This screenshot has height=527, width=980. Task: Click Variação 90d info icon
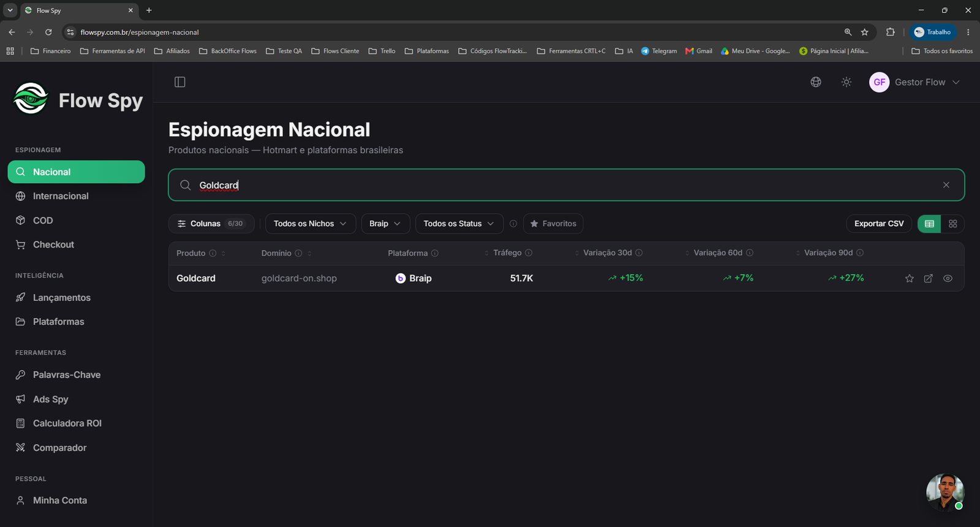(x=860, y=253)
